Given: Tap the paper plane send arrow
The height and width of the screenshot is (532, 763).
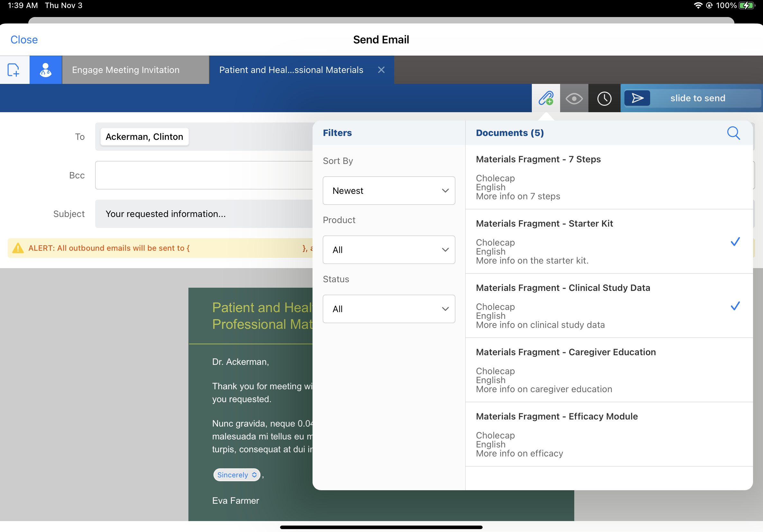Looking at the screenshot, I should [637, 98].
